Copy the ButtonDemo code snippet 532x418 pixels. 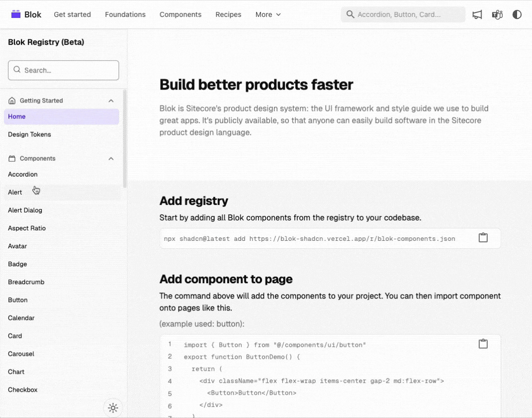coord(483,343)
